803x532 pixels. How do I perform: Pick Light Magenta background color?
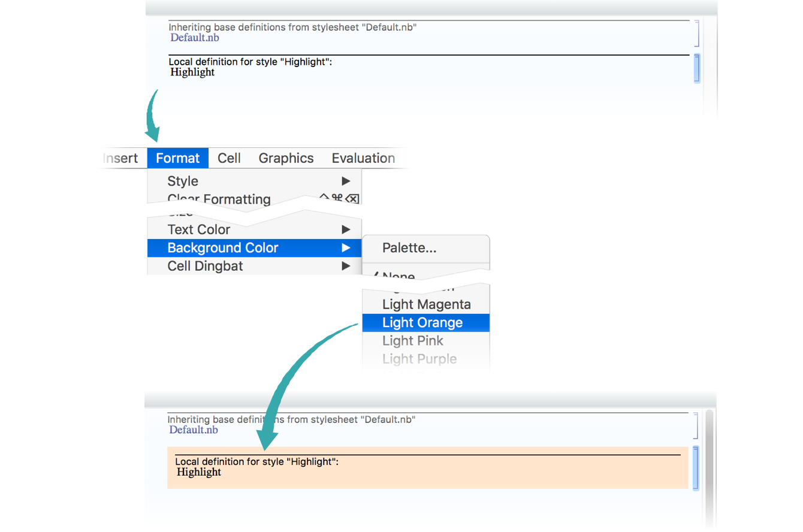pos(425,304)
